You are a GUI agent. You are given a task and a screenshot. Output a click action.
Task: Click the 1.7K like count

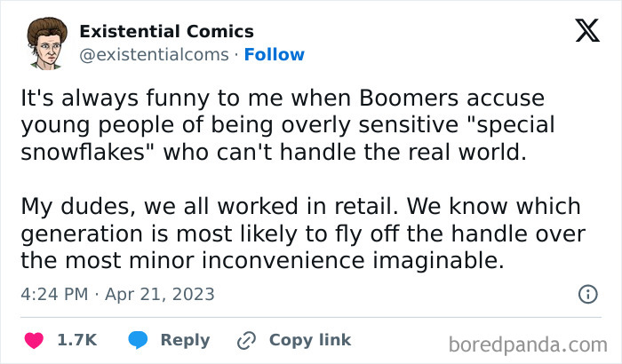(76, 340)
